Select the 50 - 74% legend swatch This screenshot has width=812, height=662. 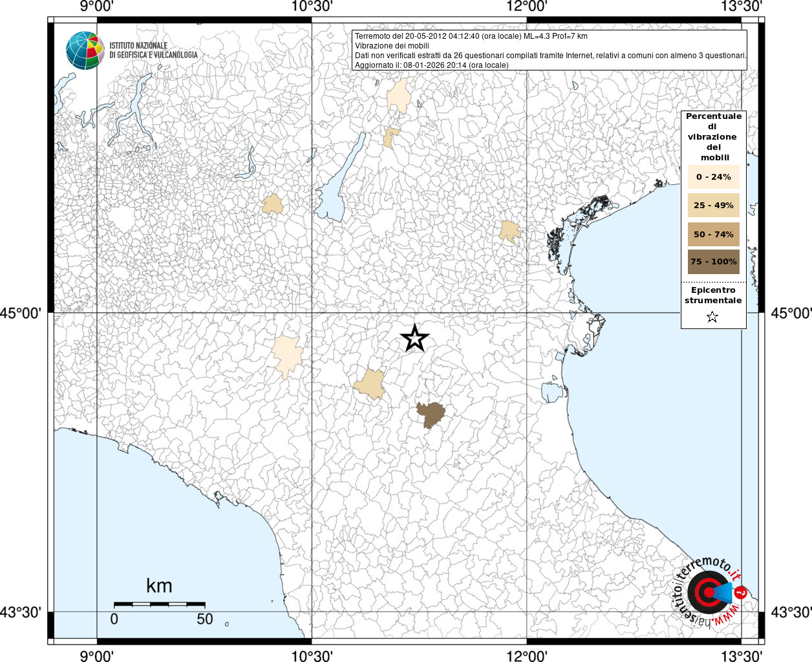(x=714, y=234)
